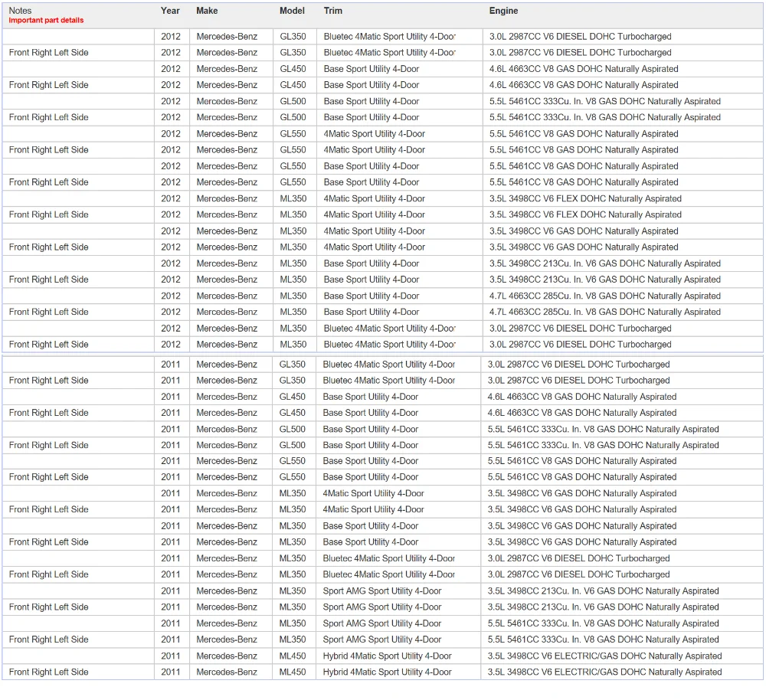
Task: Click the "Make" column header
Action: pyautogui.click(x=207, y=11)
